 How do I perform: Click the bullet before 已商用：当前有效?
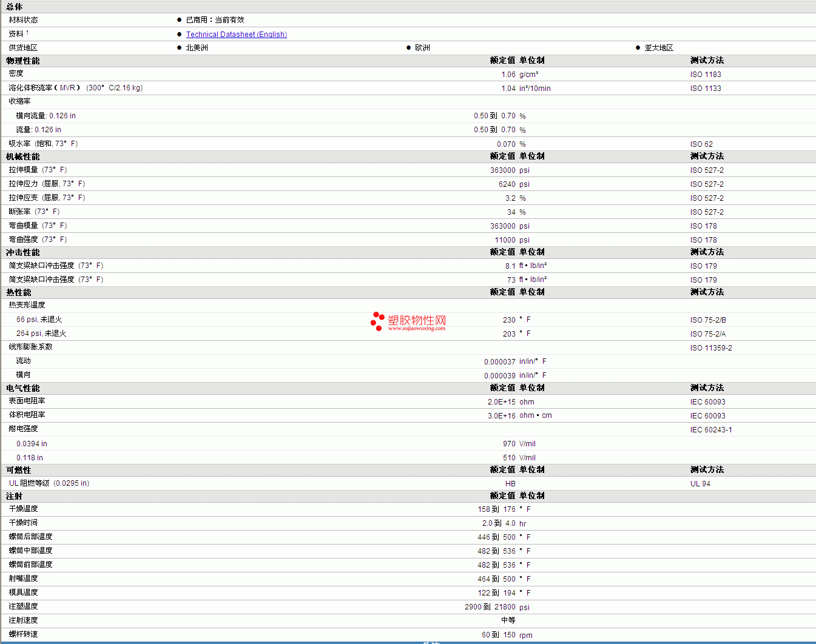coord(179,20)
